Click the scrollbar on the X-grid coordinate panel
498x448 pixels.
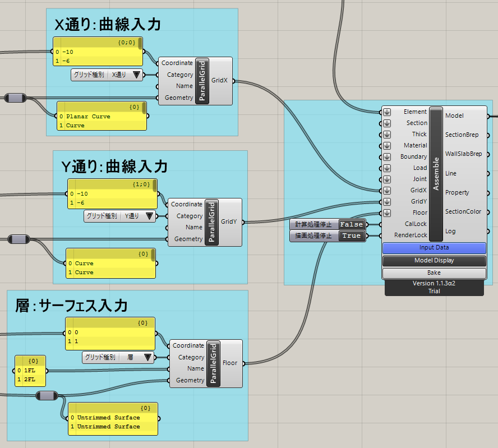[140, 44]
